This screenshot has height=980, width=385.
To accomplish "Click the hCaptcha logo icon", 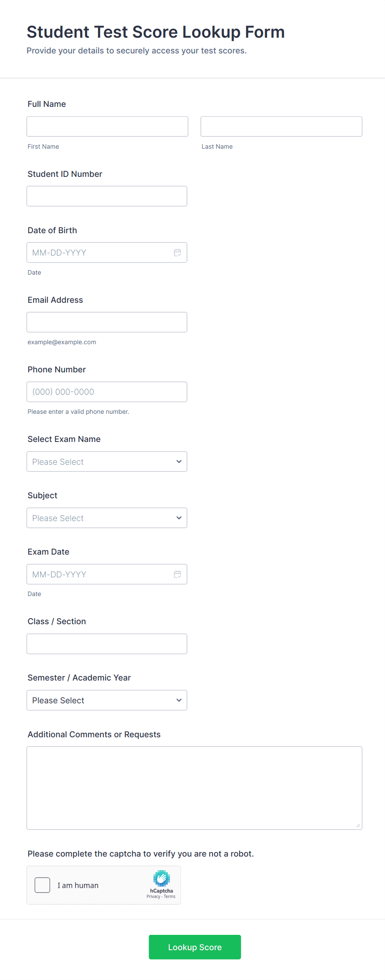I will tap(161, 879).
